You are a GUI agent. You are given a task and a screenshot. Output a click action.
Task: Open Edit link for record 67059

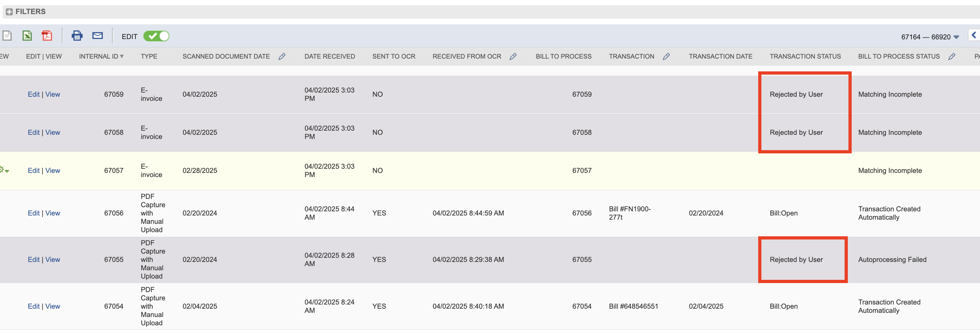(x=34, y=94)
